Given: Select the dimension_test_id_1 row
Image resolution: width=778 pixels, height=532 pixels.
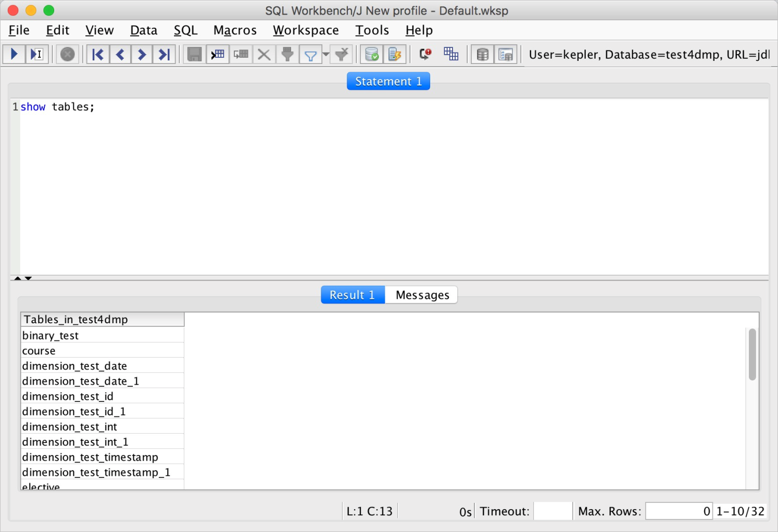Looking at the screenshot, I should pyautogui.click(x=103, y=411).
